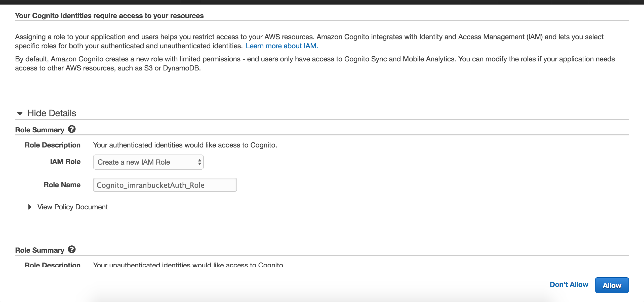Click the Role Name field label
Image resolution: width=644 pixels, height=302 pixels.
point(62,185)
